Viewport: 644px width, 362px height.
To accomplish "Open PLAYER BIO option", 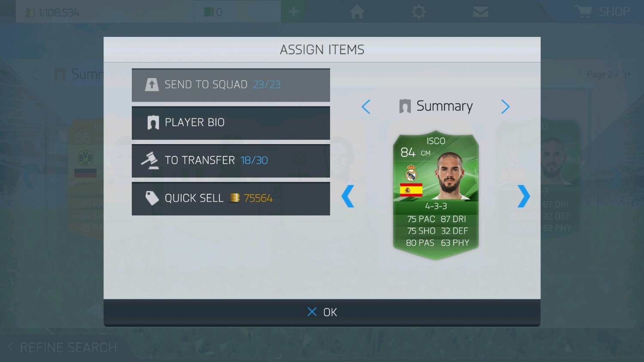I will click(x=231, y=123).
